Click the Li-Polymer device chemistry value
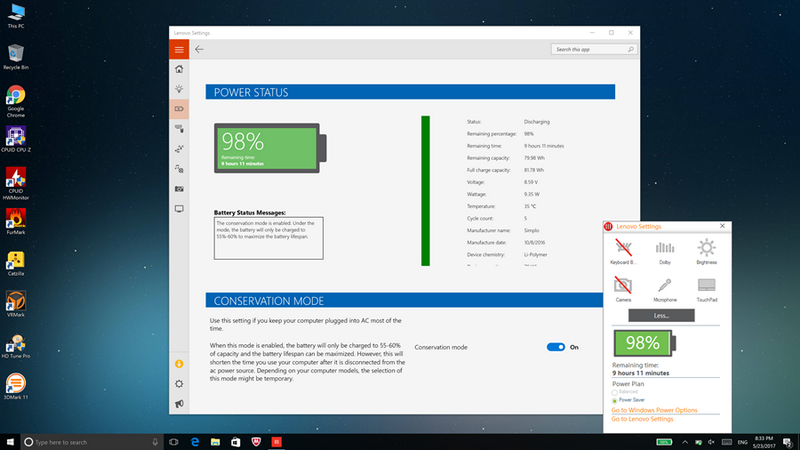This screenshot has height=450, width=800. point(535,255)
